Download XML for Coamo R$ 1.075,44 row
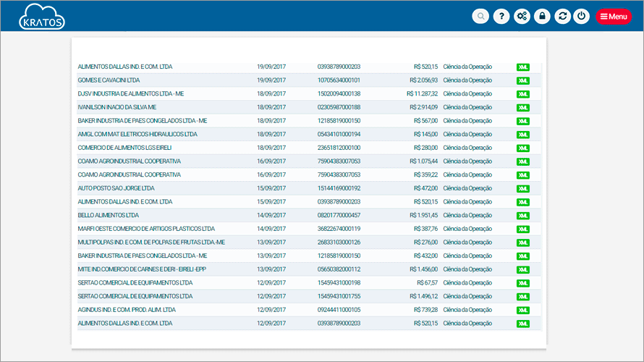This screenshot has height=362, width=644. click(x=523, y=162)
